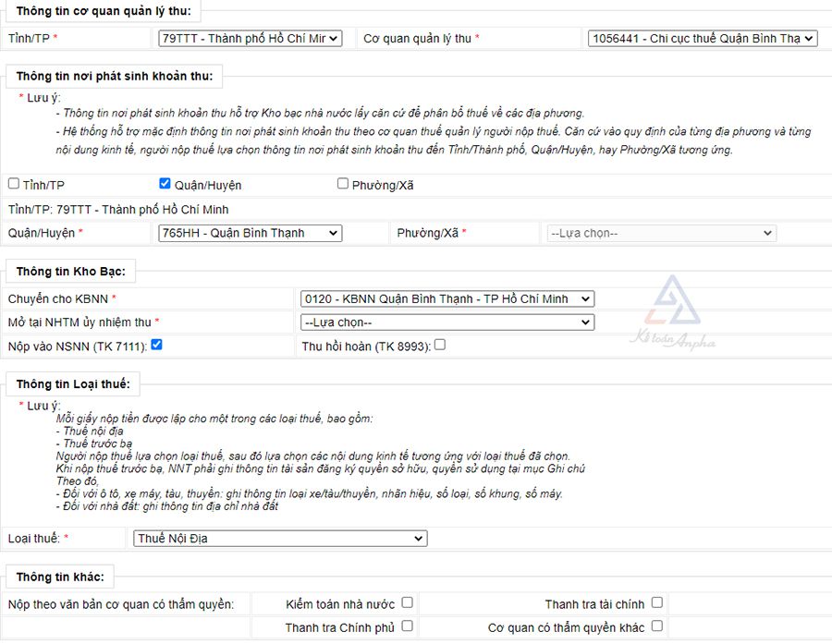Select the Kiểm toán nhà nước checkbox

[x=407, y=603]
